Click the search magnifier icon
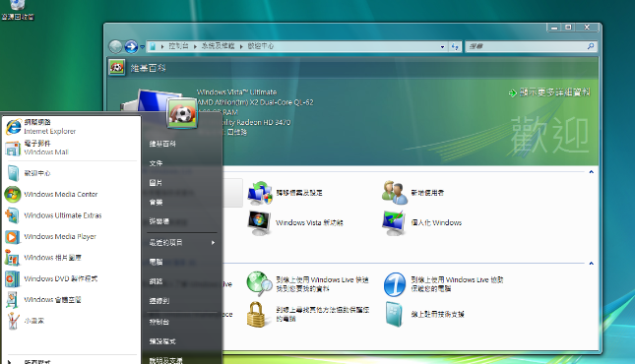The height and width of the screenshot is (364, 635). click(591, 46)
